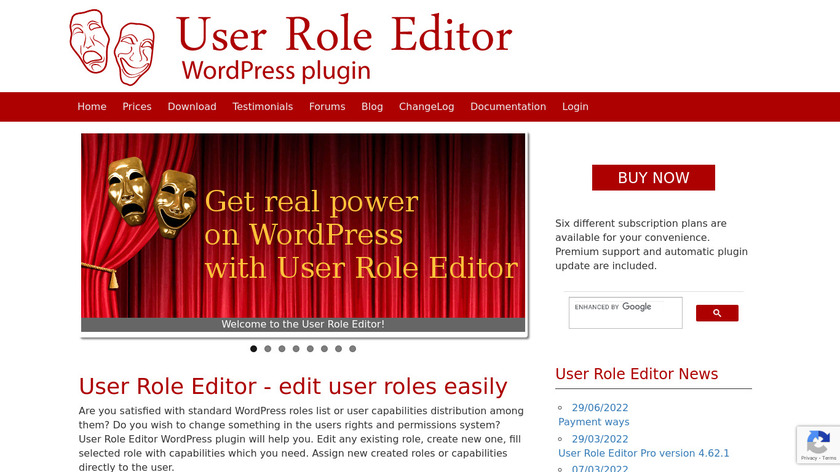The image size is (840, 472).
Task: Open the Home menu item
Action: (92, 107)
